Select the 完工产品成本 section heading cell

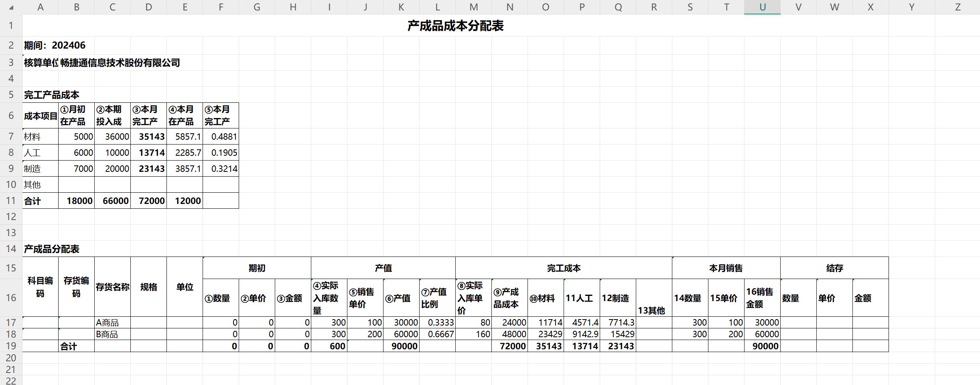click(x=51, y=95)
